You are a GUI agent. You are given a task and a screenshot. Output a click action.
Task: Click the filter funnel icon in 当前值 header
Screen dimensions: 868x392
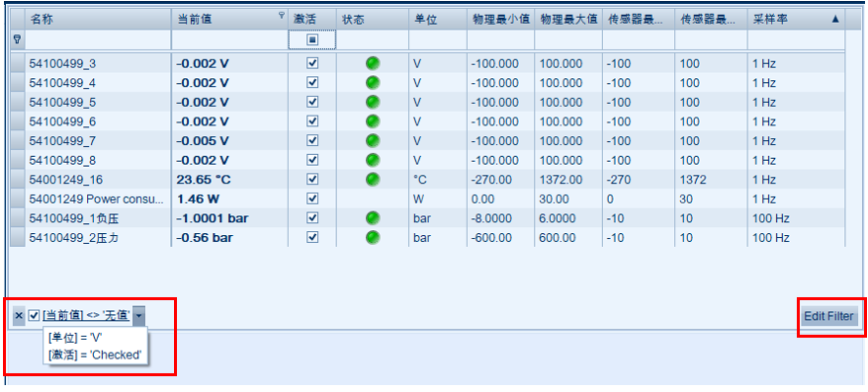pyautogui.click(x=282, y=15)
